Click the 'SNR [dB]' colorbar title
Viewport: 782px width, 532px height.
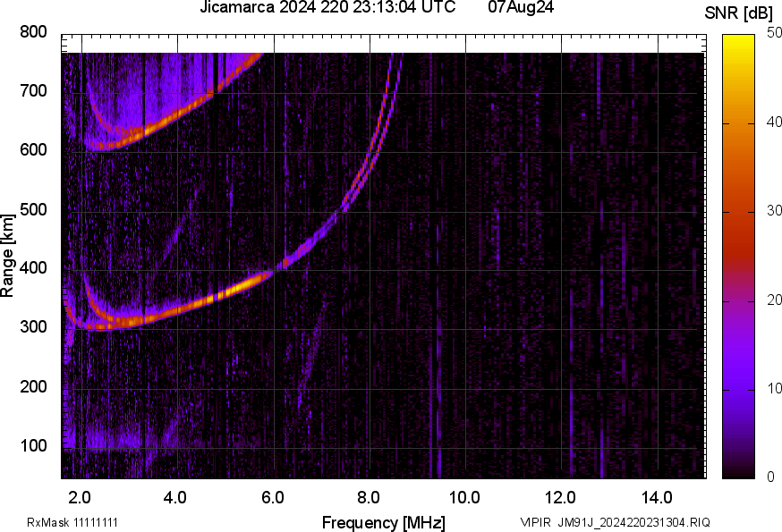point(739,13)
